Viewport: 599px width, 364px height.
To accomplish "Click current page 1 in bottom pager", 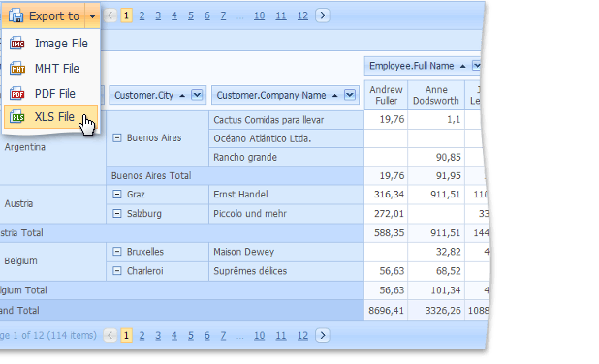I will [x=126, y=335].
